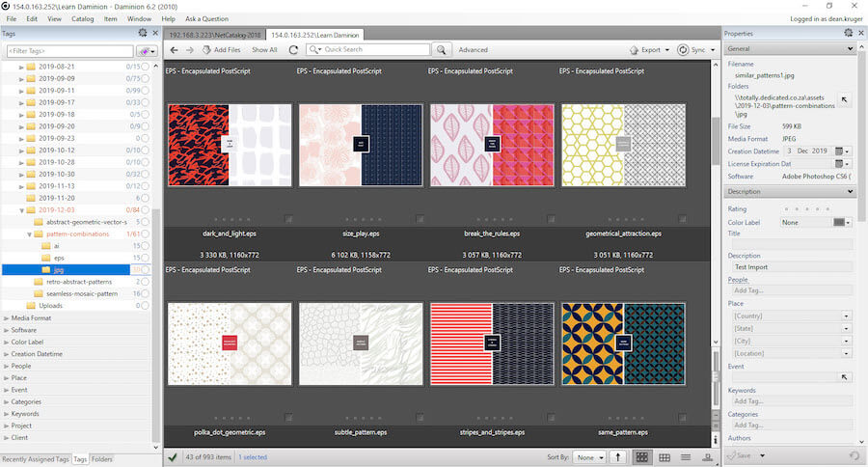The width and height of the screenshot is (868, 467).
Task: Select the 2019-11-20 tag radio circle
Action: (147, 198)
